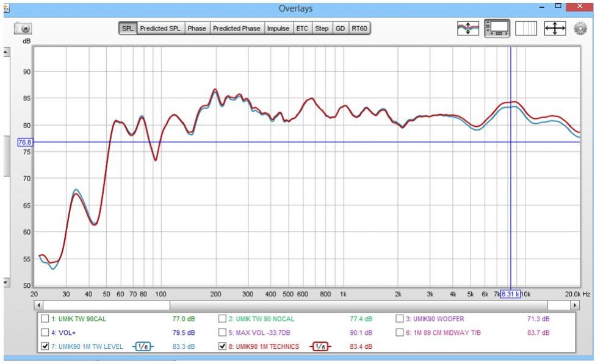
Task: Open the GD tab
Action: (340, 29)
